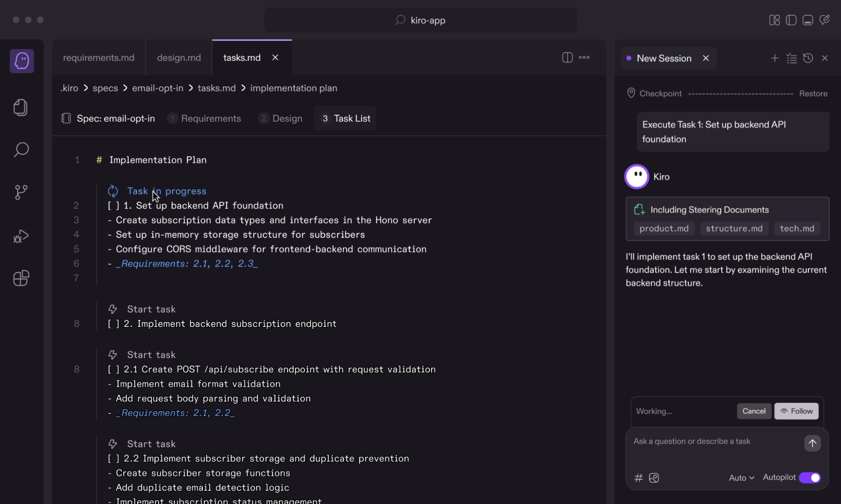Click the email-opt-in breadcrumb segment
Image resolution: width=841 pixels, height=504 pixels.
[x=157, y=88]
